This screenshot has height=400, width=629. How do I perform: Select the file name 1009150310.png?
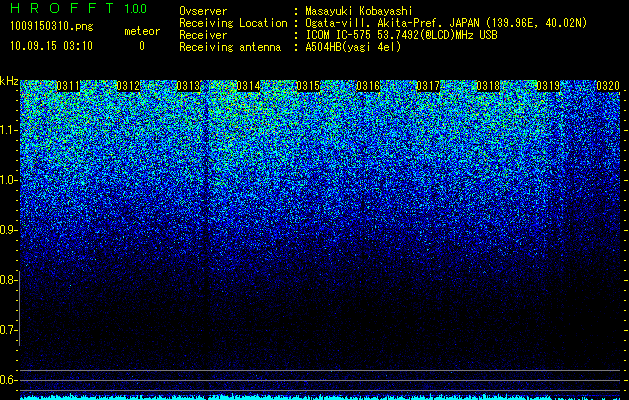click(52, 26)
